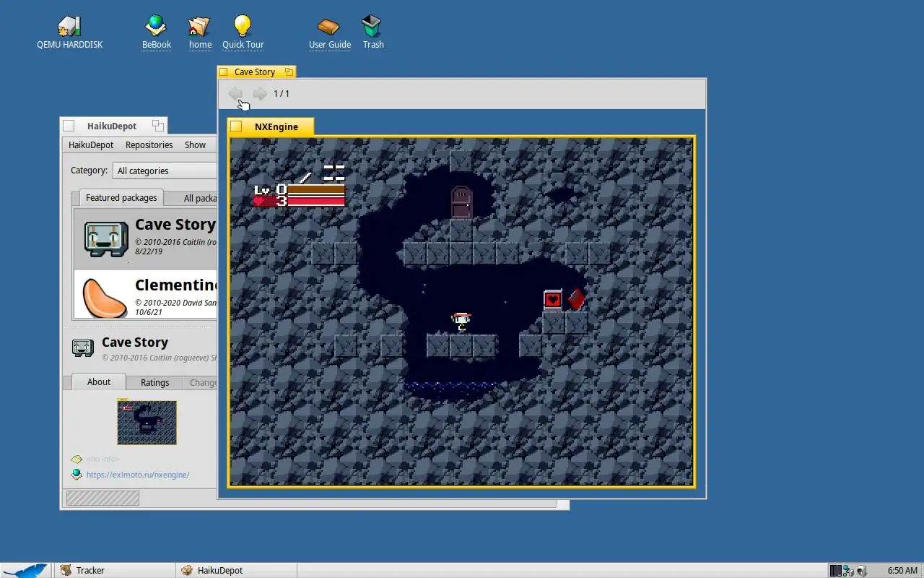Click the HaikuDepot button in Deskbar
The width and height of the screenshot is (924, 578).
click(237, 570)
